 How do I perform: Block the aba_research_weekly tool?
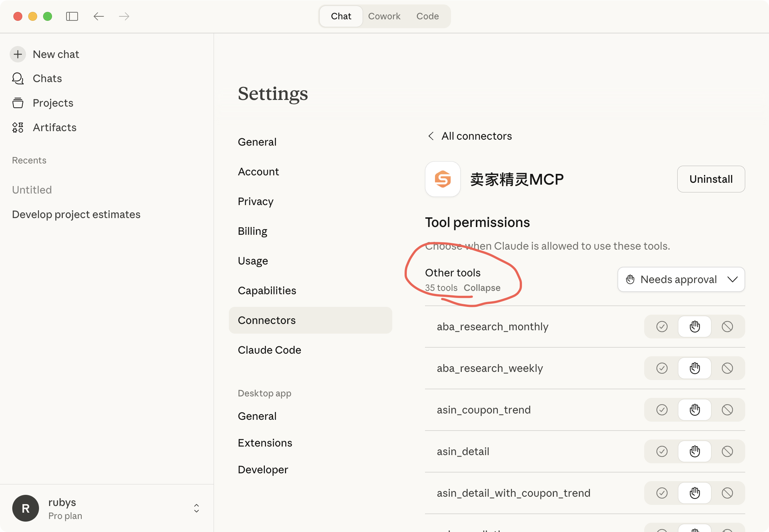(727, 368)
